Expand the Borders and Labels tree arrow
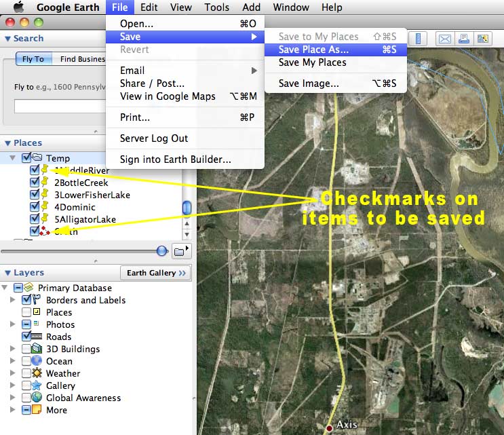This screenshot has width=504, height=435. tap(12, 300)
